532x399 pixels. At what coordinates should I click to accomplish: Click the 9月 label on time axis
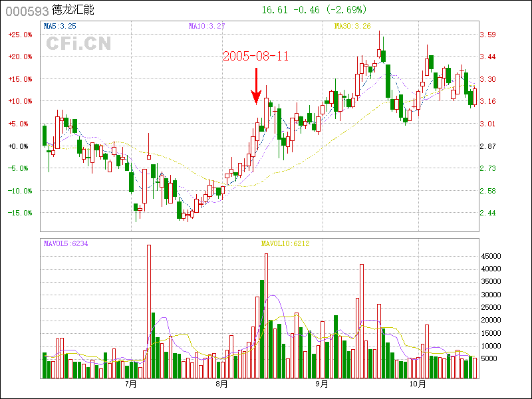click(x=322, y=384)
